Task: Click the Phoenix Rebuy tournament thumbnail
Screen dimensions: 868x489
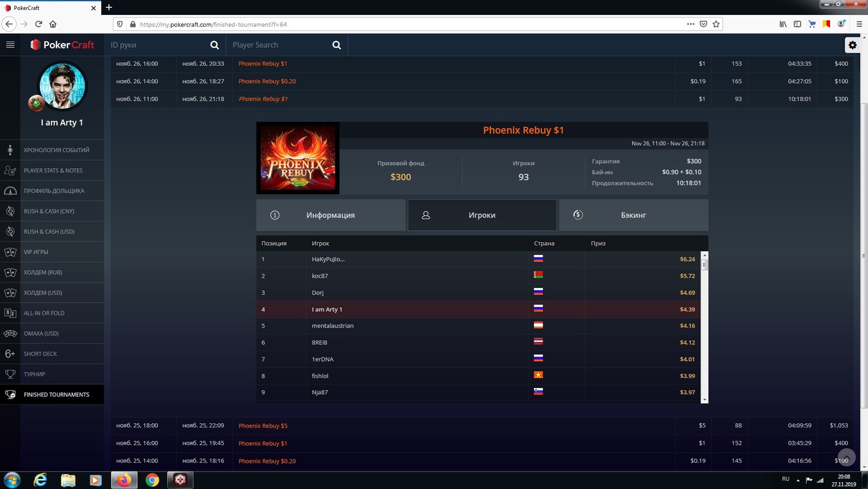Action: 298,158
